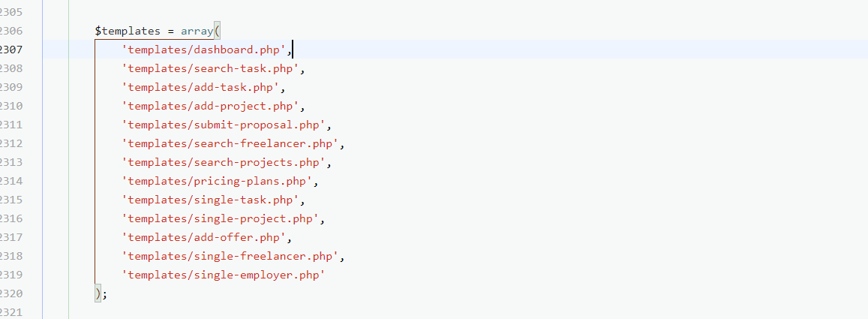Viewport: 868px width, 319px height.
Task: Click the 'templates/search-freelancer.php' string
Action: [230, 144]
